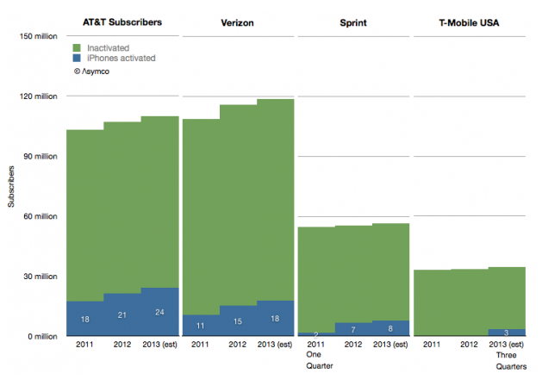
Task: Click the 15 data label in Verizon chart
Action: [x=238, y=321]
